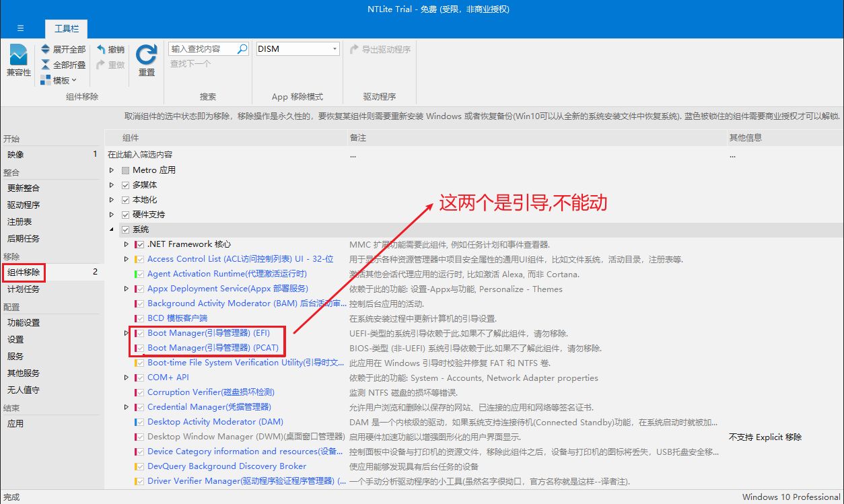Uncheck the 硬件支持 checkbox
The height and width of the screenshot is (504, 844).
(x=125, y=215)
